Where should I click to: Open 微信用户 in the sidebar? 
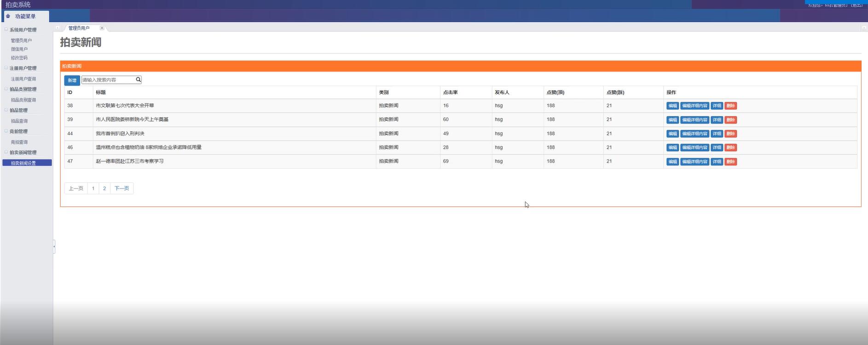tap(19, 49)
